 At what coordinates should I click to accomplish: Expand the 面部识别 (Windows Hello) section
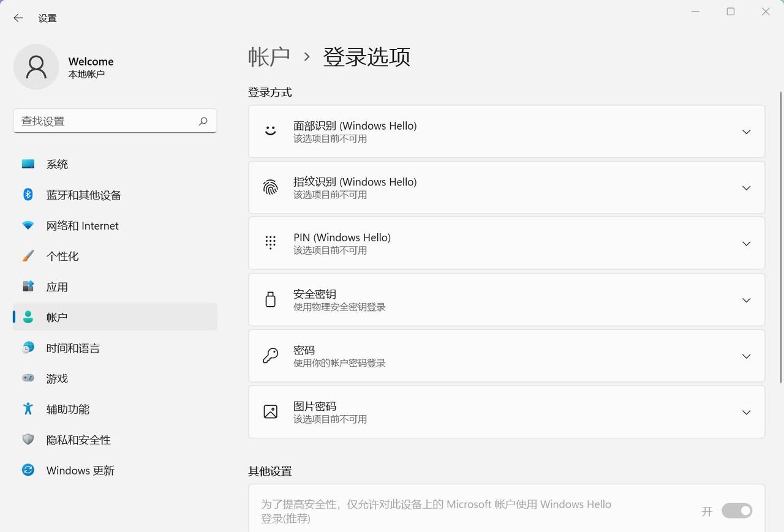tap(746, 132)
